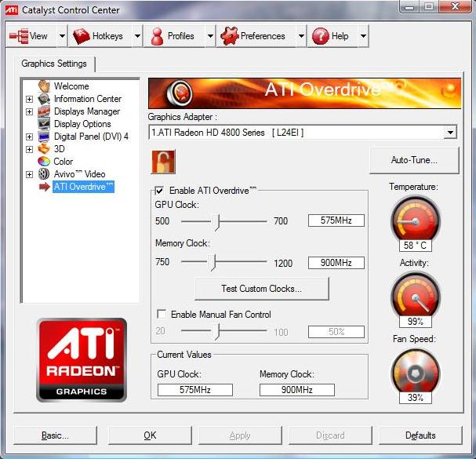Click the unlock padlock icon
476x459 pixels.
163,162
